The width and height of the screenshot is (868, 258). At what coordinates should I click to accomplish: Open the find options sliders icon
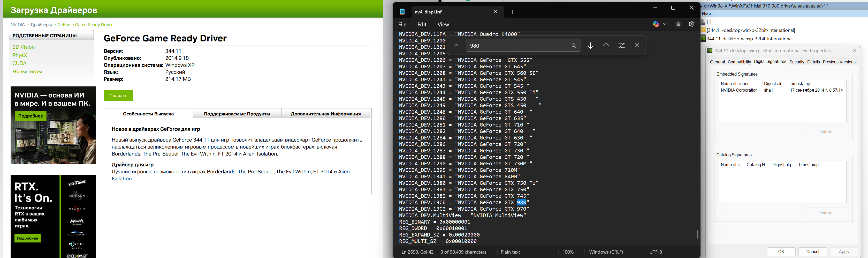[x=622, y=46]
